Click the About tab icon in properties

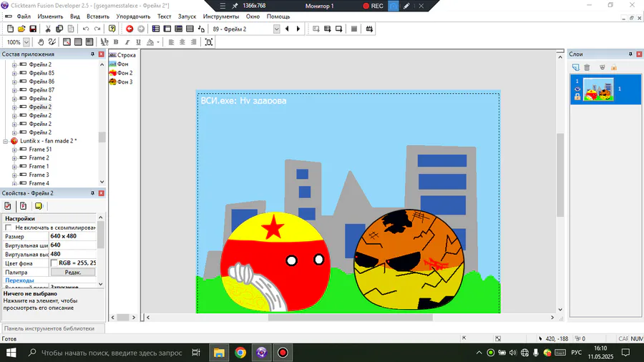[x=39, y=206]
